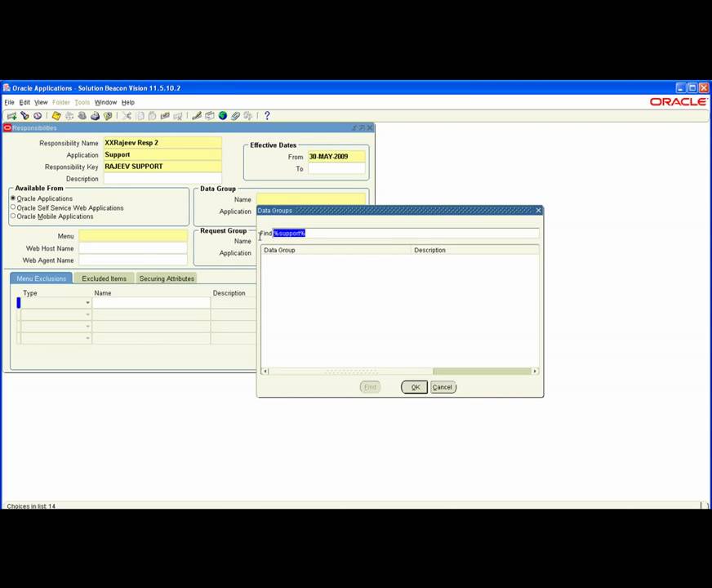712x588 pixels.
Task: Click the Switch Responsibilities toolbar icon
Action: pos(82,116)
